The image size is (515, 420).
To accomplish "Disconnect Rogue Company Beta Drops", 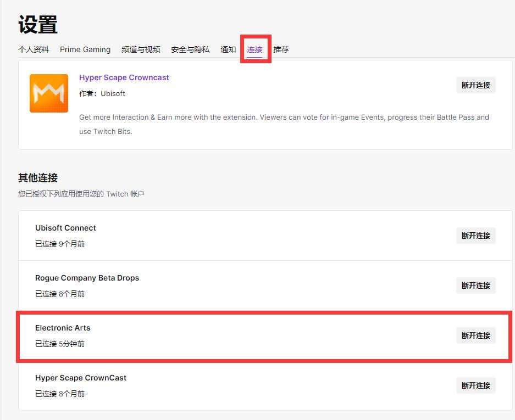I will coord(475,285).
